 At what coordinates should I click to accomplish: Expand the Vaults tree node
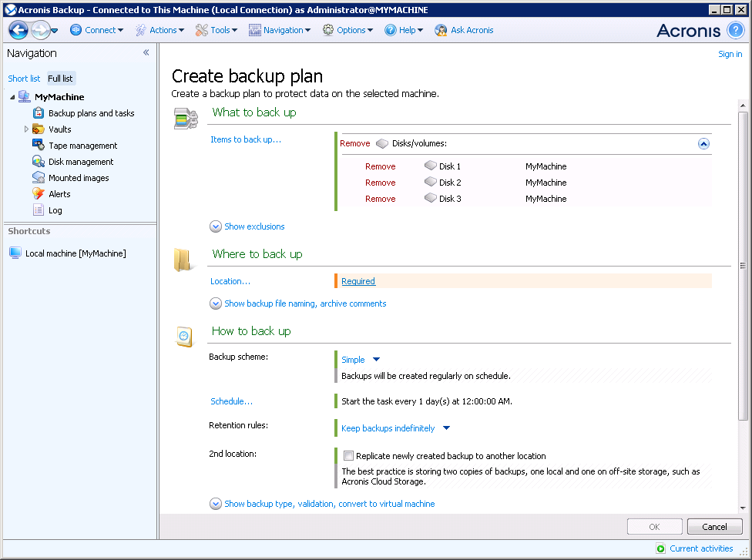coord(26,129)
